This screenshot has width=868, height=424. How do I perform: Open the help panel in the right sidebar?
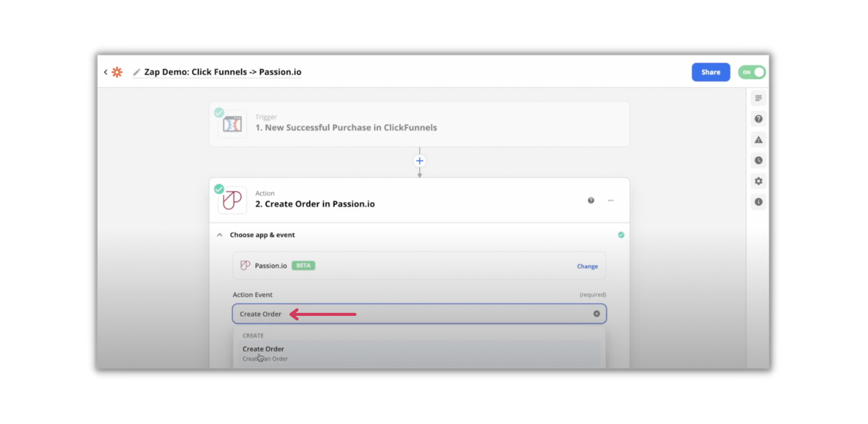click(x=758, y=118)
